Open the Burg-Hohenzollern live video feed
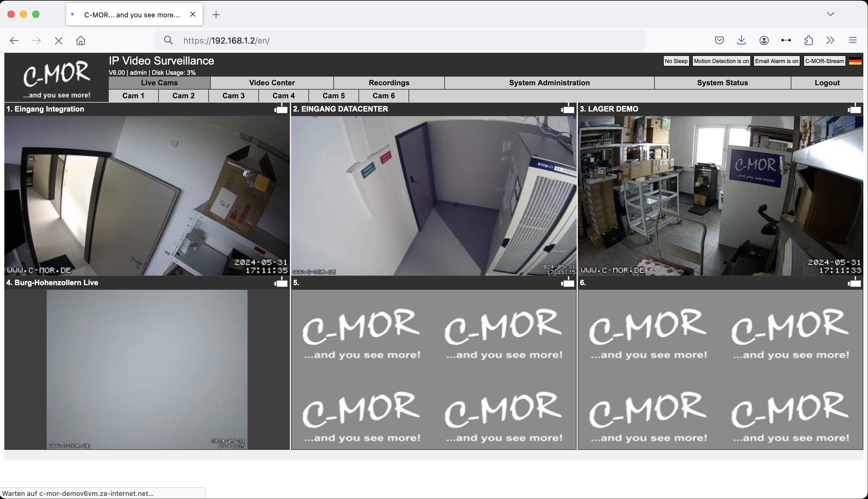This screenshot has width=868, height=499. point(147,370)
